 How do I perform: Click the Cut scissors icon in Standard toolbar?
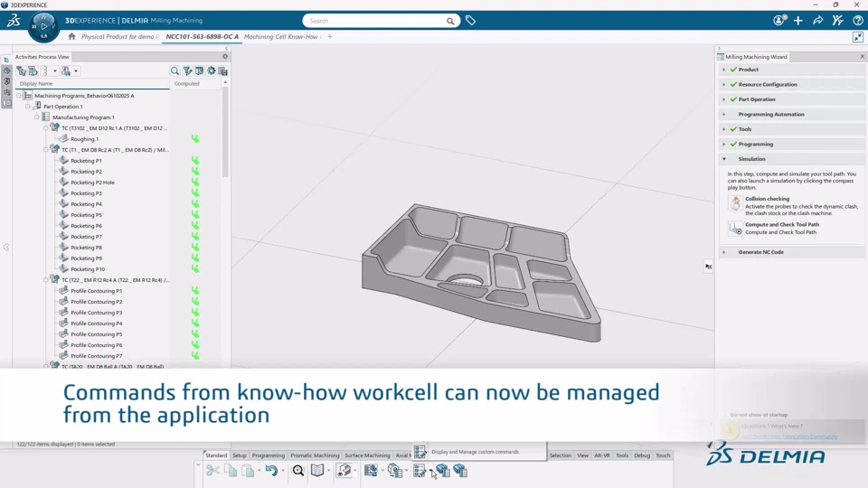tap(212, 471)
